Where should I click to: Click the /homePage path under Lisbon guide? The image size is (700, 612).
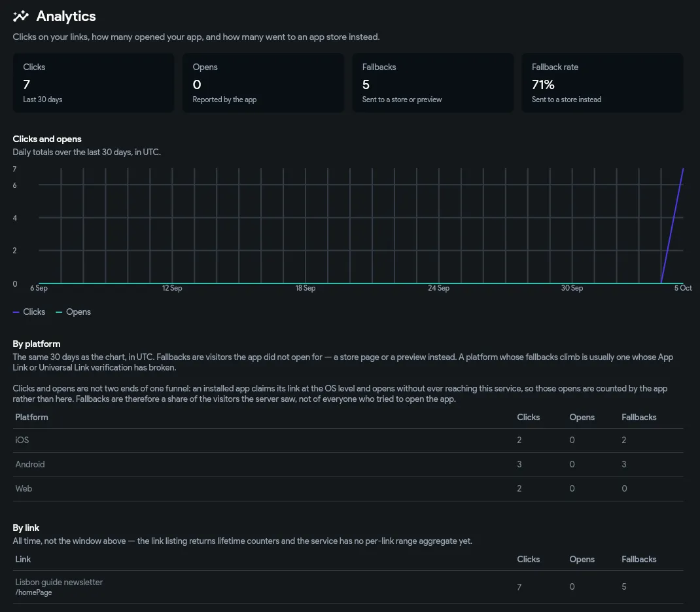click(x=33, y=592)
